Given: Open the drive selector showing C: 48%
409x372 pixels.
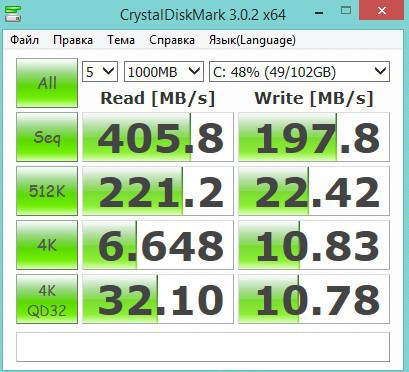Looking at the screenshot, I should [299, 72].
